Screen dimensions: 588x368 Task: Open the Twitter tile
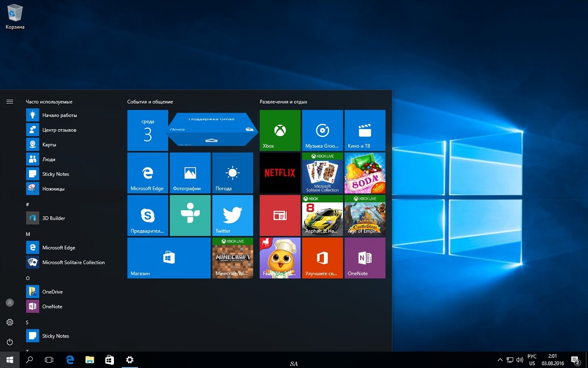click(232, 215)
